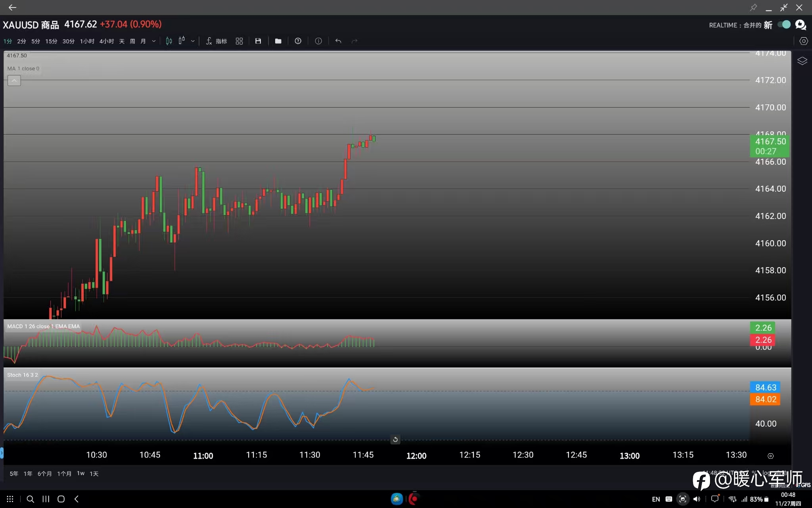Open the help question mark icon
812x508 pixels.
[298, 41]
